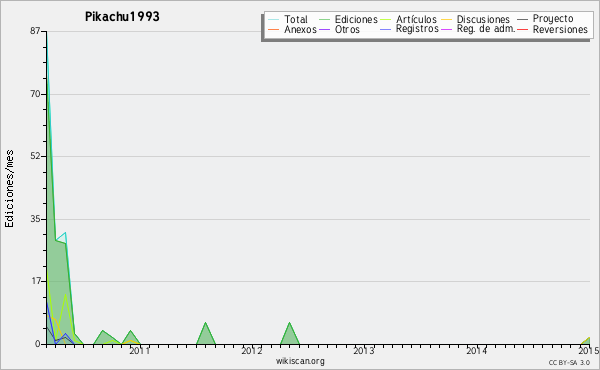Click the Ediciones/mes axis label
Viewport: 600px width, 370px height.
click(x=9, y=188)
